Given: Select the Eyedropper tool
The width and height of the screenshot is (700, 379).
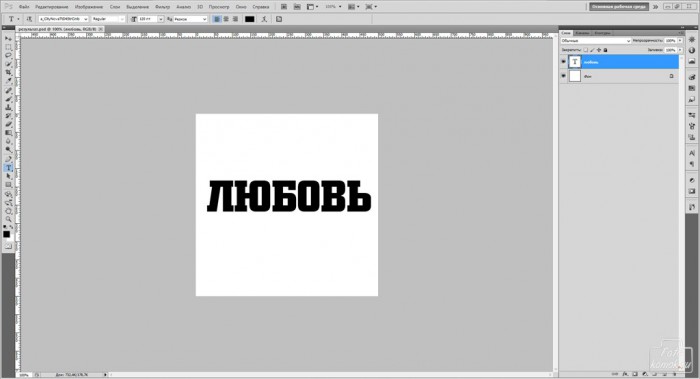Looking at the screenshot, I should (x=8, y=81).
